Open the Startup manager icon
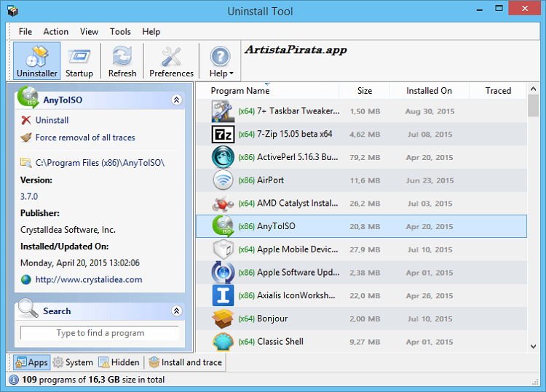546x392 pixels. [79, 60]
